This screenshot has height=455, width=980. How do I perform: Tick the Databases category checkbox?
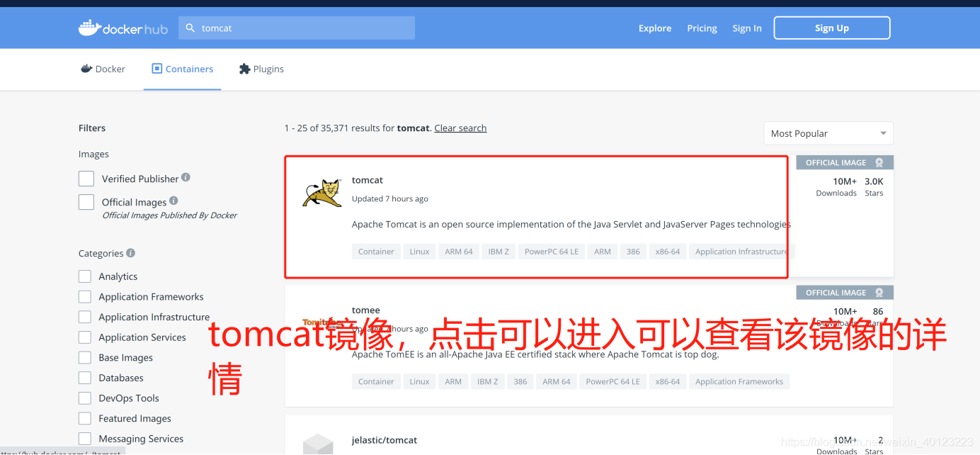click(x=85, y=378)
